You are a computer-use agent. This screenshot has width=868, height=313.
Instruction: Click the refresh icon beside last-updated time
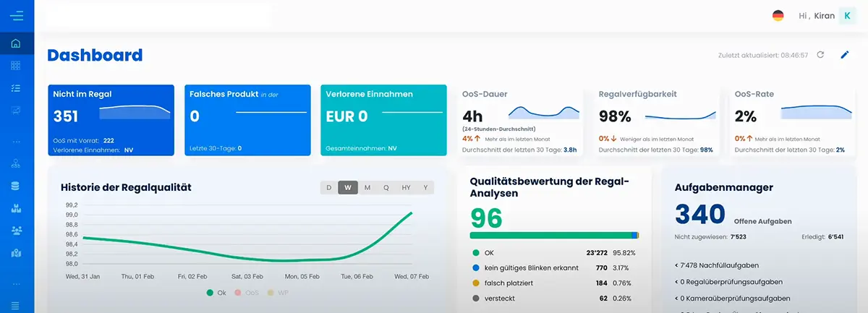(x=820, y=55)
